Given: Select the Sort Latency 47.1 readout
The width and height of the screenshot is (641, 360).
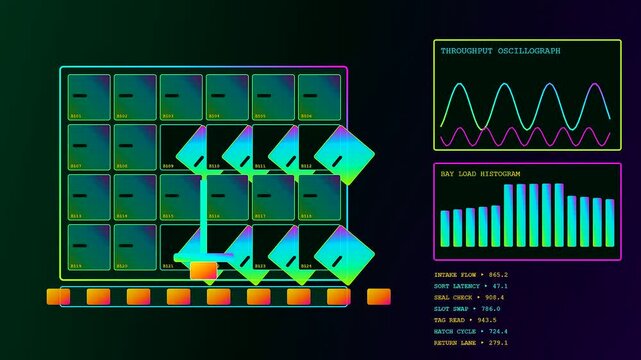Looking at the screenshot, I should coord(471,286).
